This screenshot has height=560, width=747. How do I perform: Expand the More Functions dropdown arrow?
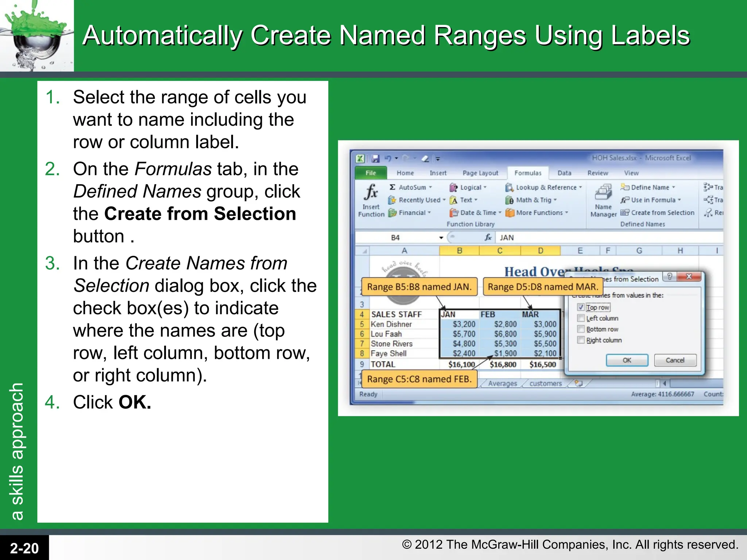coord(566,213)
